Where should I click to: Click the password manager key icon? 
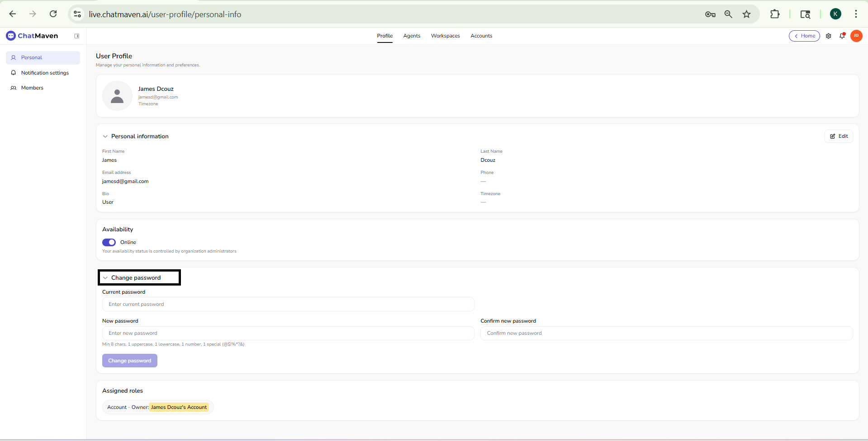click(710, 14)
